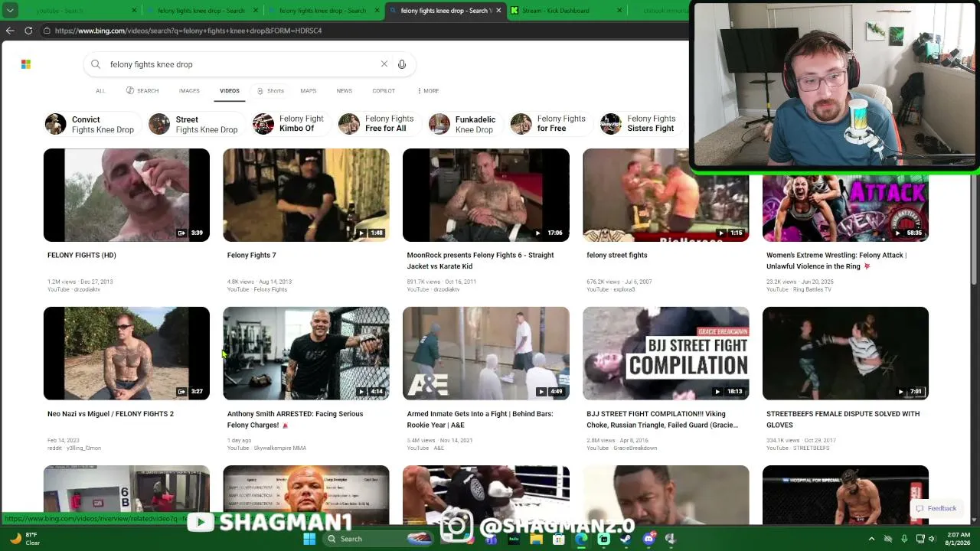
Task: Open 'Neo Nazi vs Miguel / FELONY FIGHTS 2' title
Action: [x=110, y=414]
